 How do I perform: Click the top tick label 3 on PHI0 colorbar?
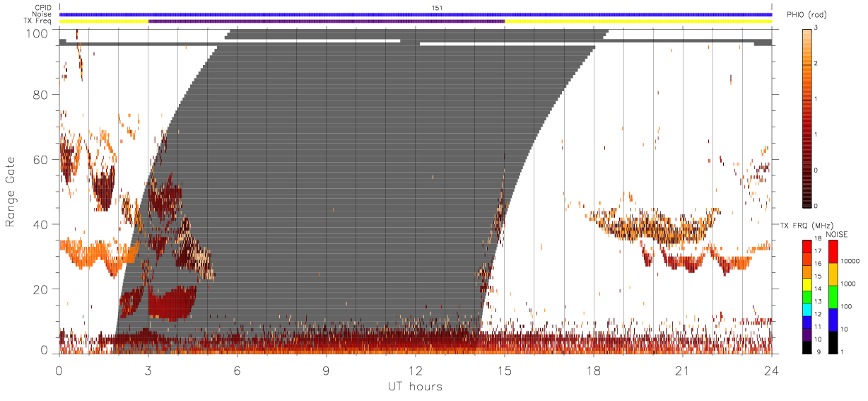[817, 28]
